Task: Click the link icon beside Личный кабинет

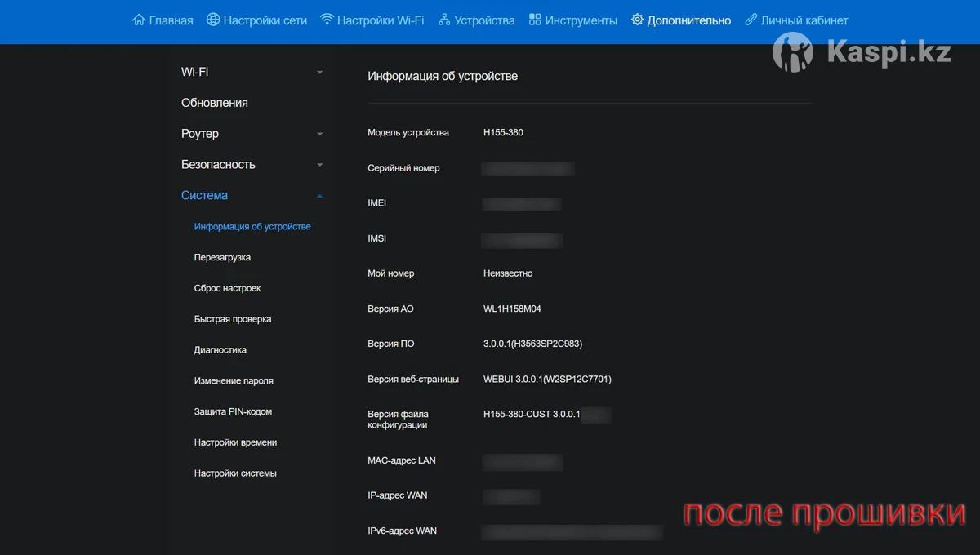Action: [x=751, y=20]
